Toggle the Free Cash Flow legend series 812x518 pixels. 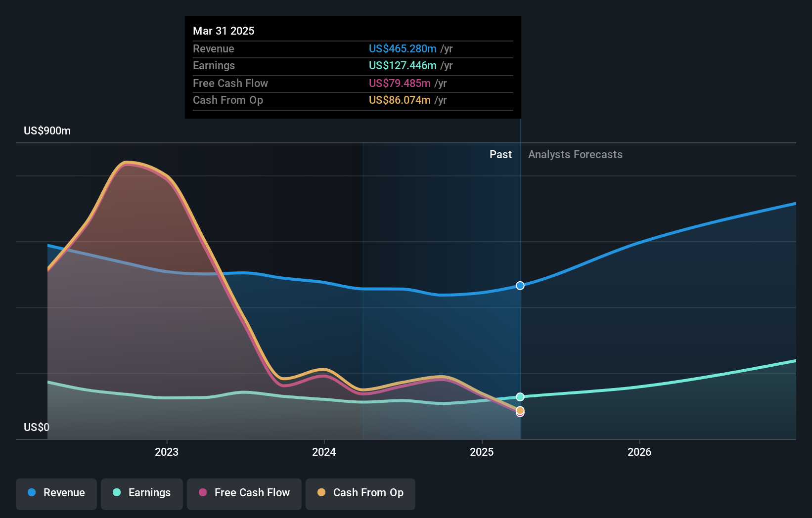pos(244,494)
